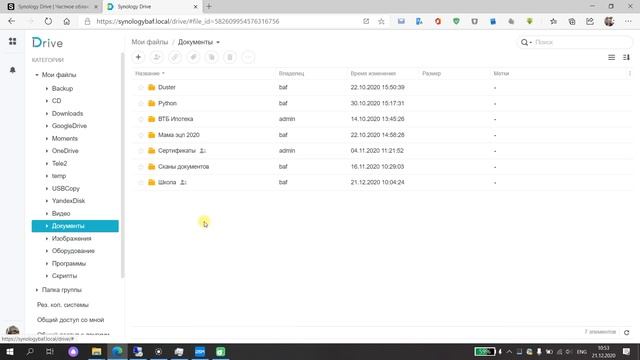Open the more actions ellipsis toolbar icon
Image resolution: width=640 pixels, height=360 pixels.
pyautogui.click(x=248, y=57)
